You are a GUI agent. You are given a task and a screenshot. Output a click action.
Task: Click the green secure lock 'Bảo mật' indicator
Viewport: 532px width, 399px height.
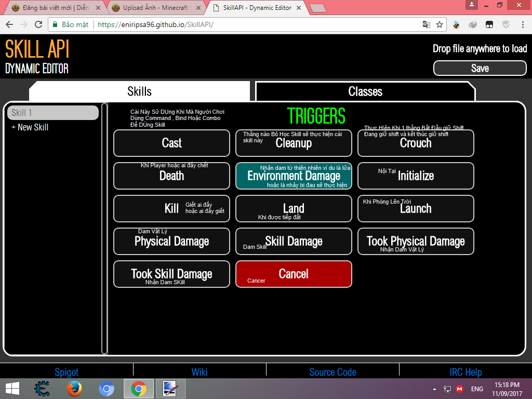(71, 24)
